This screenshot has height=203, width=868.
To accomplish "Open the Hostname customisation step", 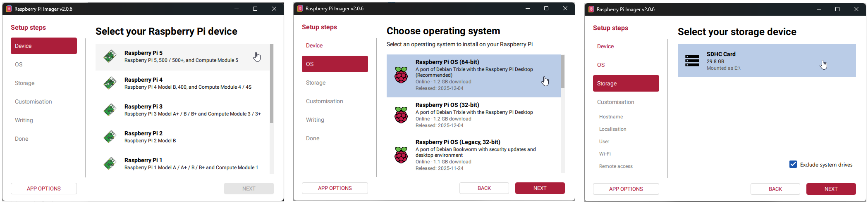I will (611, 117).
